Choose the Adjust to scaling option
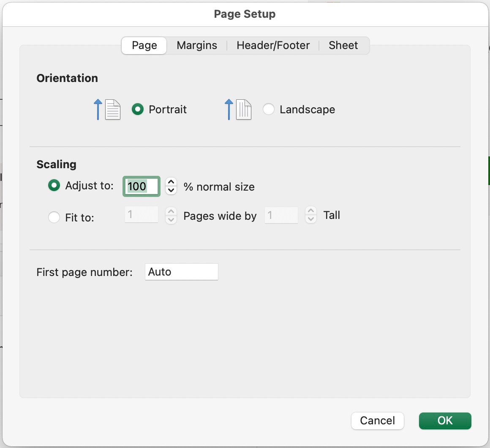This screenshot has height=448, width=490. pos(54,186)
